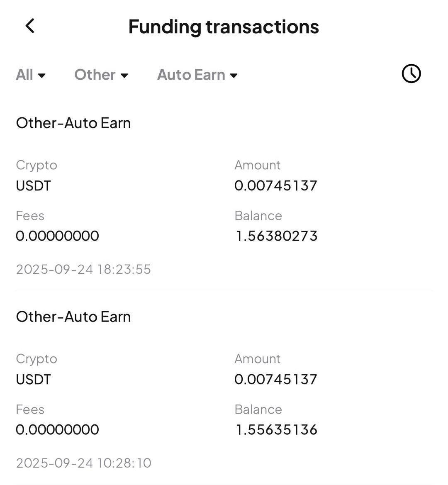Image resolution: width=448 pixels, height=485 pixels.
Task: Click the amount in the 10:28:10 transaction
Action: tap(276, 379)
